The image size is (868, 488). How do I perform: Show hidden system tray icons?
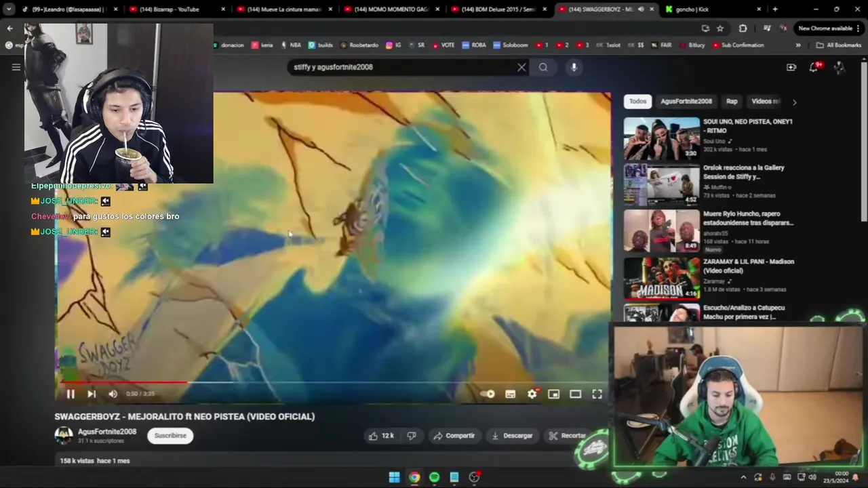click(743, 477)
